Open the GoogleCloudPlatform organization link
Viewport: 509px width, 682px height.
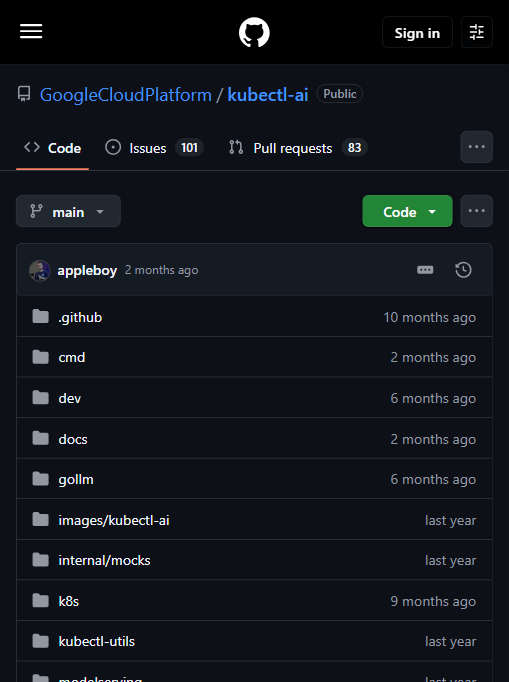(126, 95)
